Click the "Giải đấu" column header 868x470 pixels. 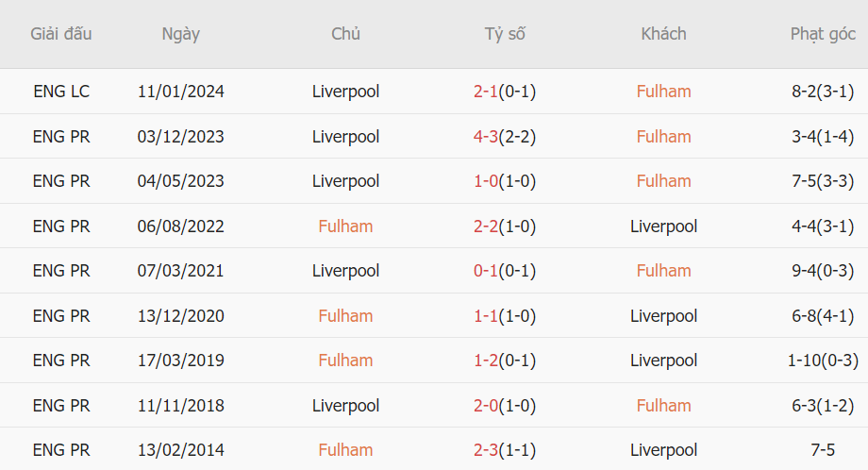(61, 34)
